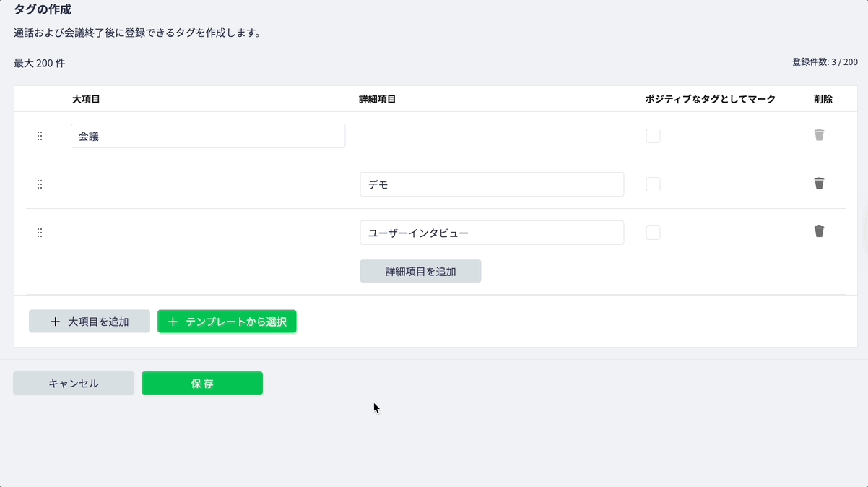
Task: Click the drag handle for the 会議 row
Action: pyautogui.click(x=40, y=136)
